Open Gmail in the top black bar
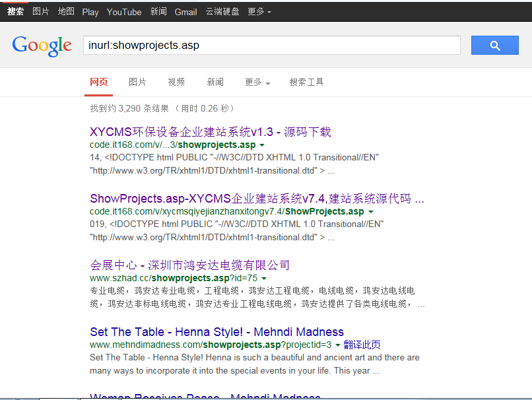 (185, 12)
